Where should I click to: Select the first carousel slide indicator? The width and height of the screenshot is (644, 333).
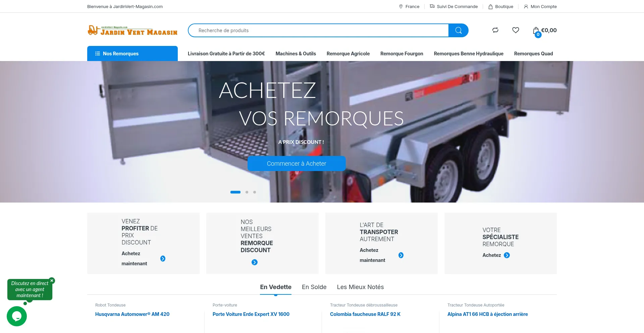coord(235,192)
